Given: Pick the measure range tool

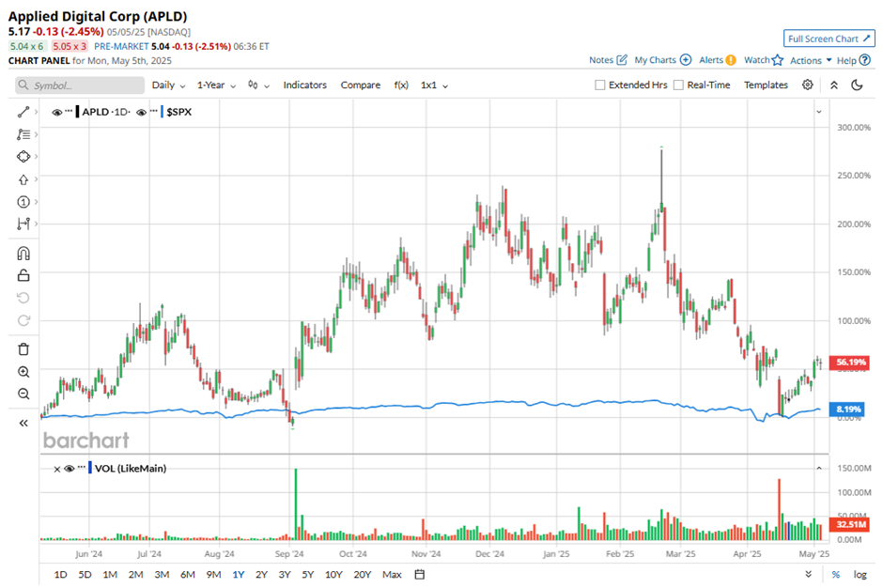Looking at the screenshot, I should (x=23, y=224).
